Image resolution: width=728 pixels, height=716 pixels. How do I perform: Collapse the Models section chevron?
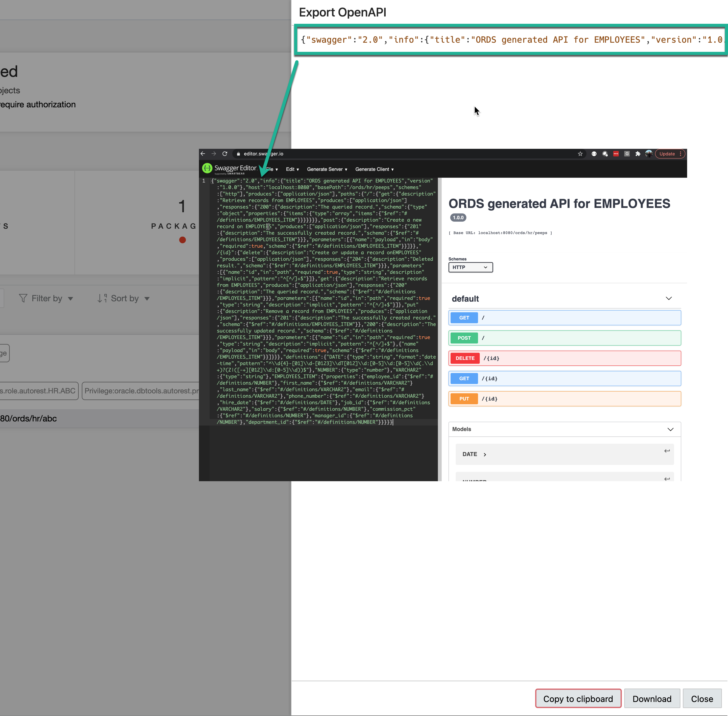pos(670,429)
